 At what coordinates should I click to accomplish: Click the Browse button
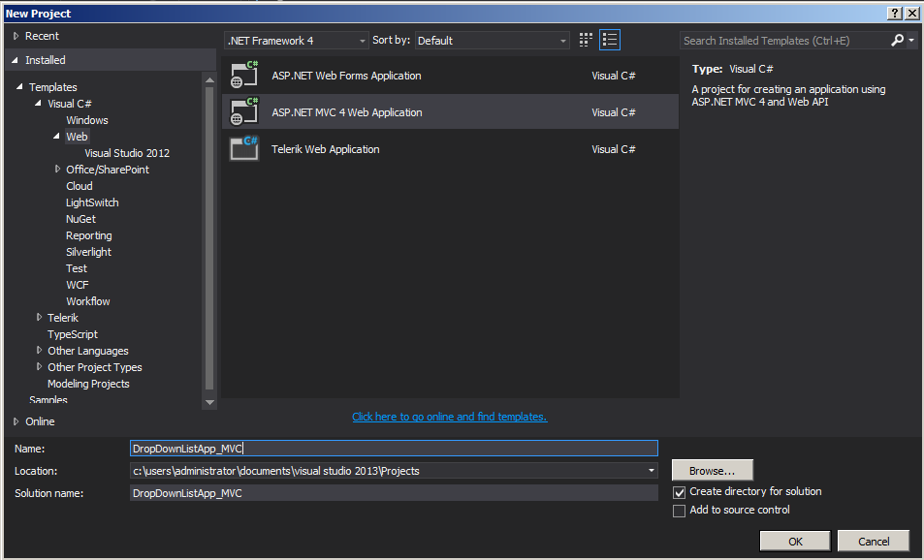(712, 471)
